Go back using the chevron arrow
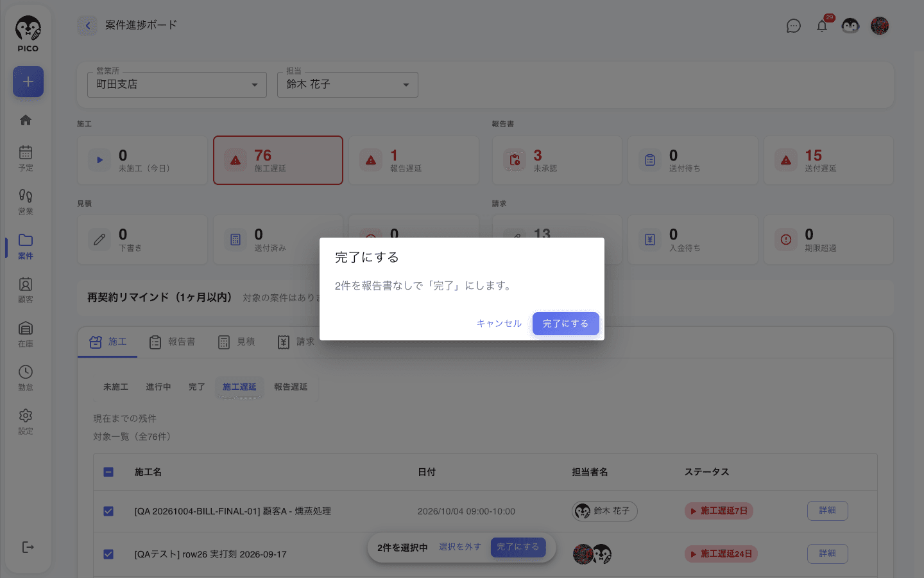Viewport: 924px width, 578px height. tap(87, 26)
